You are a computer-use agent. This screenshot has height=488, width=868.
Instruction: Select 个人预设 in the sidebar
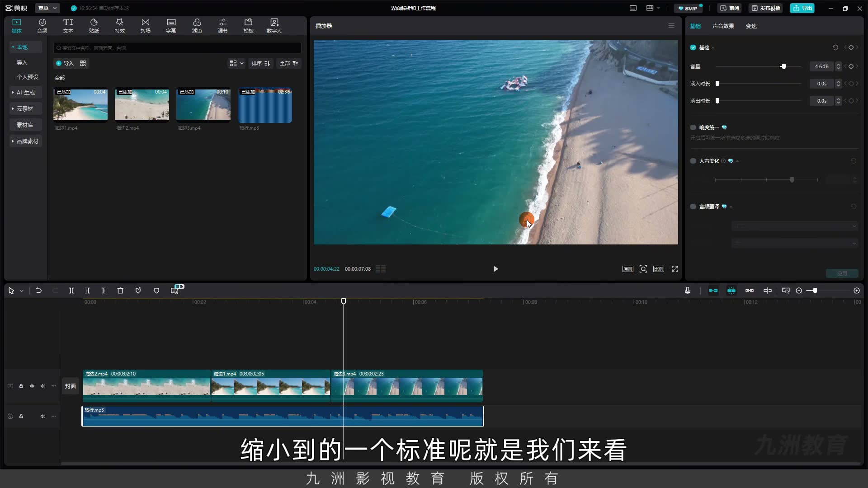click(28, 77)
